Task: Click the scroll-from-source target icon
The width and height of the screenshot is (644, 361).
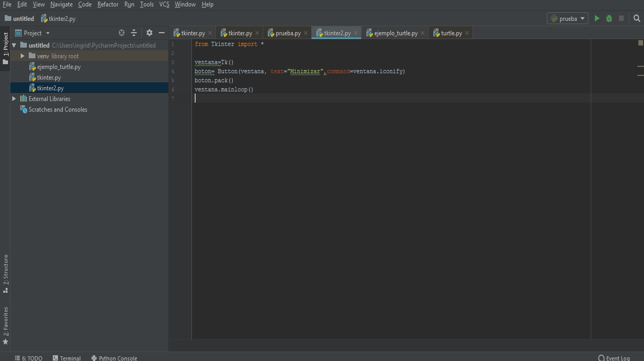Action: click(121, 33)
